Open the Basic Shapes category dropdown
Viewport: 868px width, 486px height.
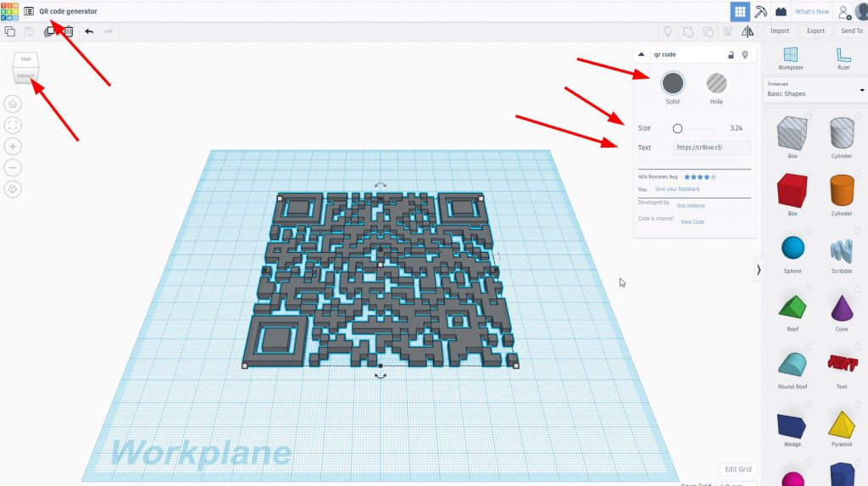click(x=815, y=90)
